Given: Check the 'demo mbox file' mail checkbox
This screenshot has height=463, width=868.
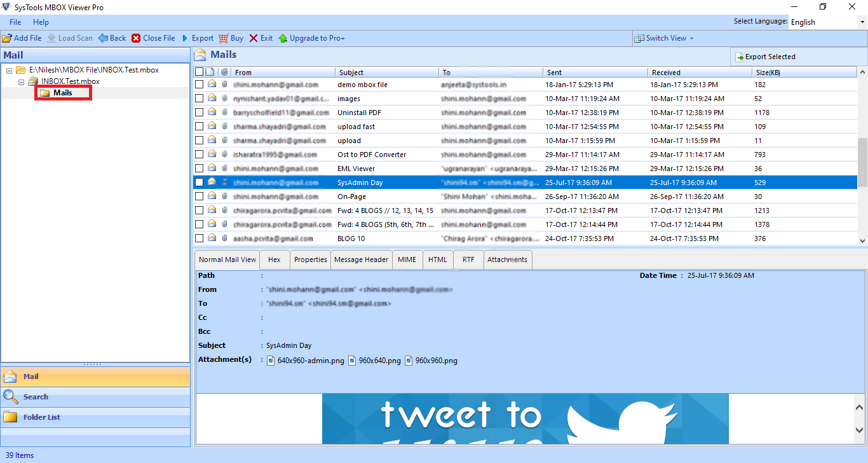Looking at the screenshot, I should [x=200, y=84].
